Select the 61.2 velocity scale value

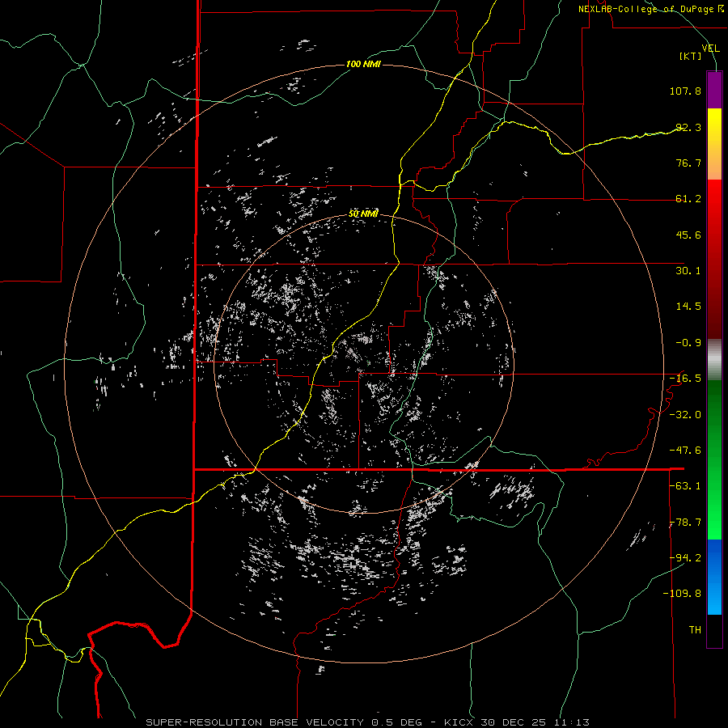(x=688, y=199)
